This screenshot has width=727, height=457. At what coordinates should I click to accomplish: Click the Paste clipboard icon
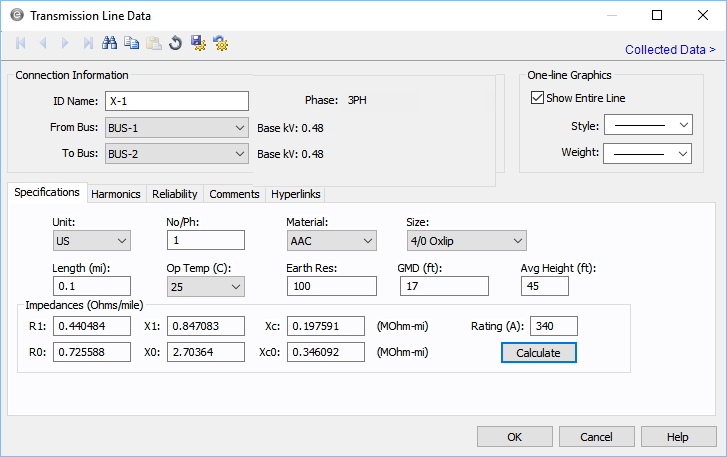click(154, 43)
